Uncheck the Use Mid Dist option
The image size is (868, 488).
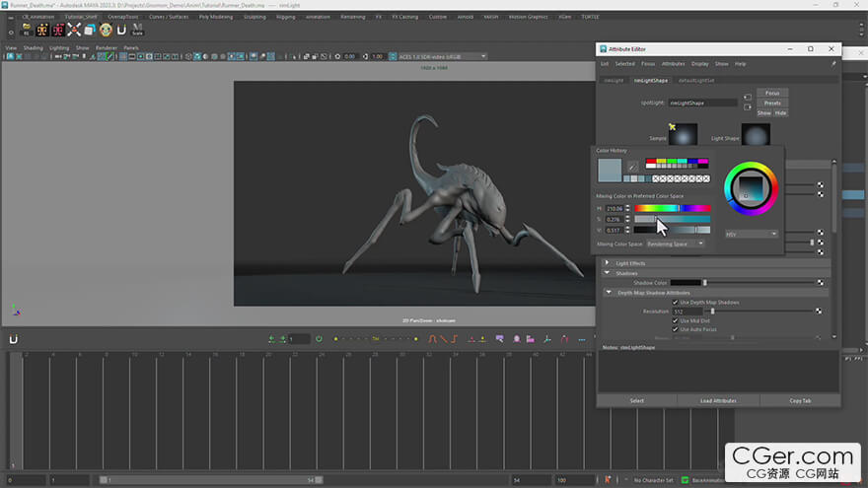[x=675, y=320]
